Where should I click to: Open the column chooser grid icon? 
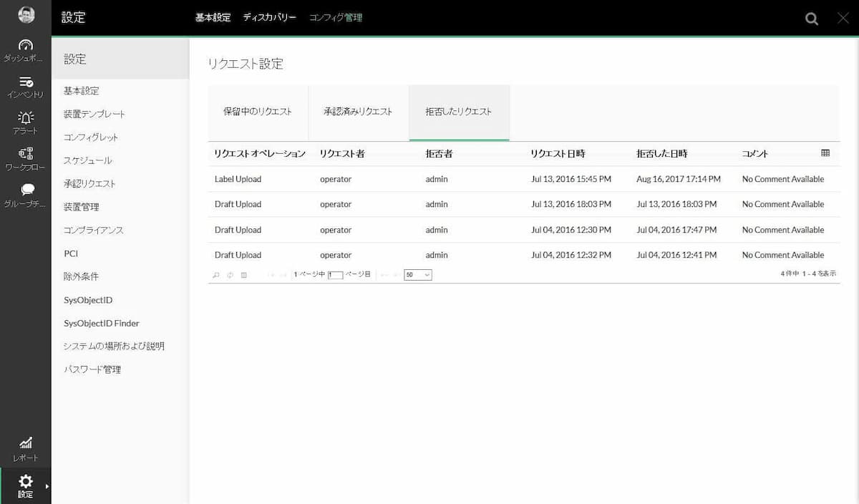(825, 153)
